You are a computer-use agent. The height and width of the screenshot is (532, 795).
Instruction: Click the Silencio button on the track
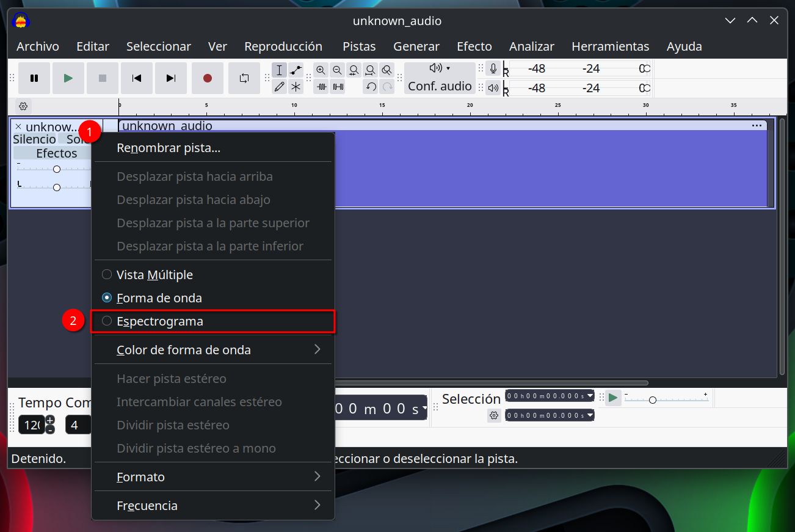(x=34, y=139)
